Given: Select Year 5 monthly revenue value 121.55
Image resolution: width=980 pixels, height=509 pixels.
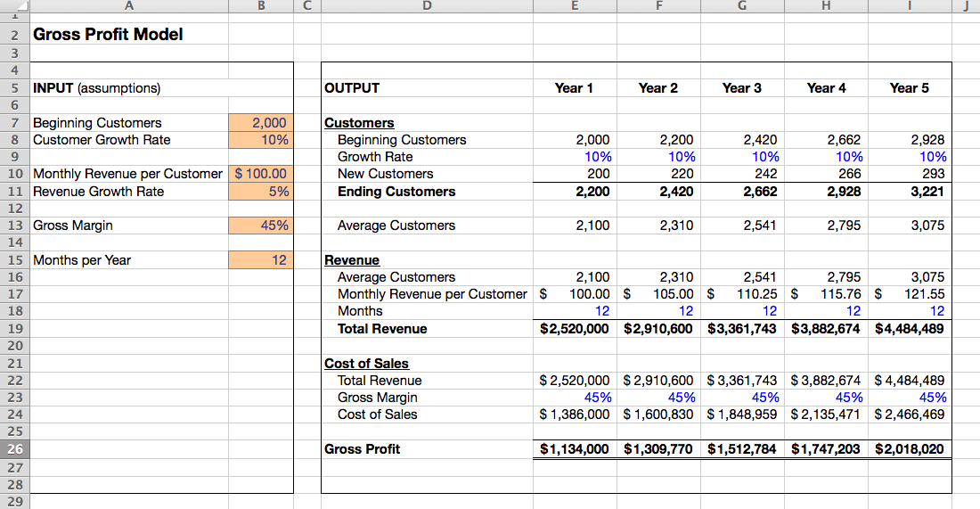Looking at the screenshot, I should click(924, 294).
